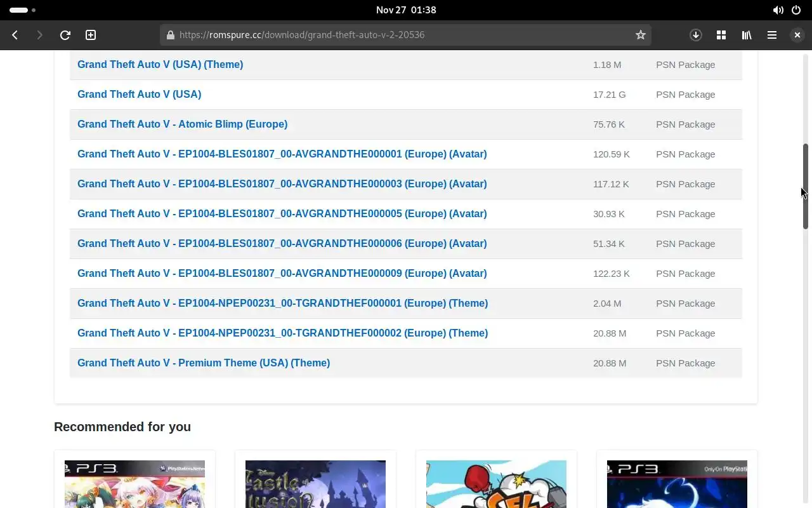812x508 pixels.
Task: Close the browser window
Action: [x=797, y=35]
